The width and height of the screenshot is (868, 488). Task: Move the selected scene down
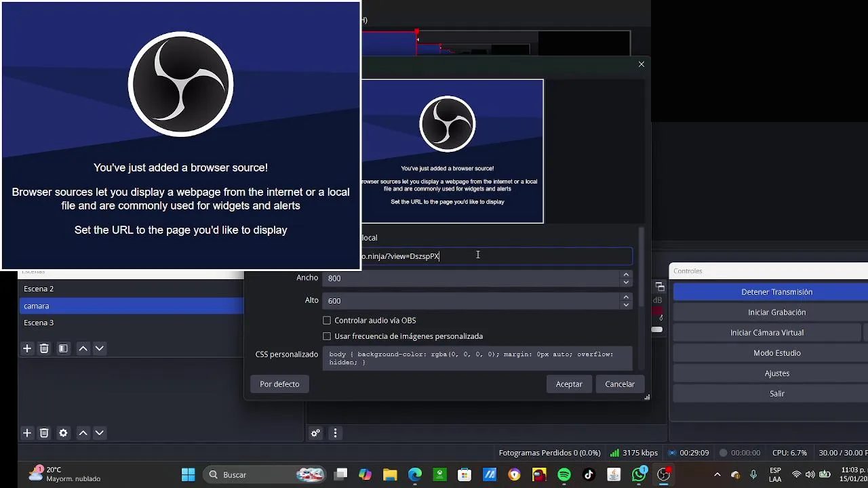point(99,348)
